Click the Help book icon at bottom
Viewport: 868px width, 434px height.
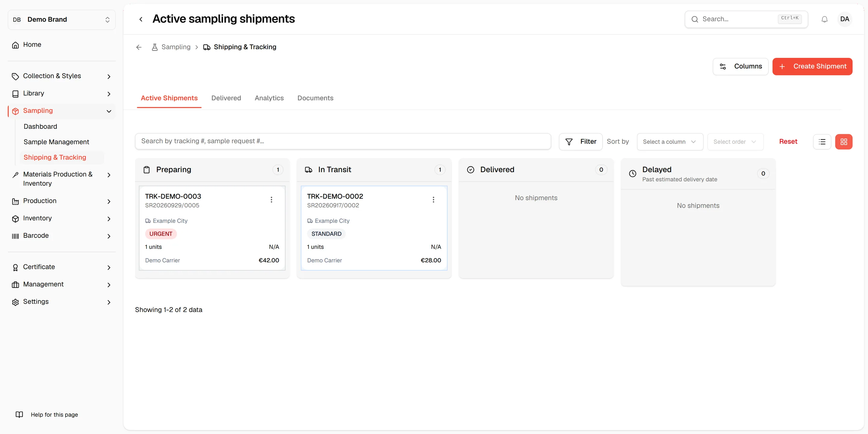point(19,414)
